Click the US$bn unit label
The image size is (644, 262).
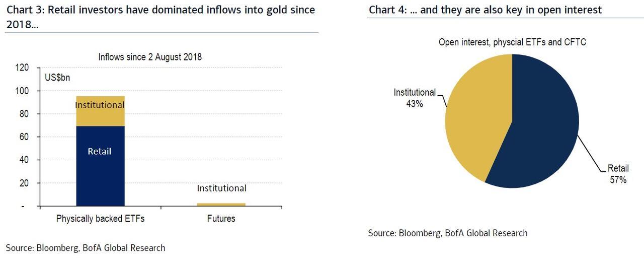(58, 79)
